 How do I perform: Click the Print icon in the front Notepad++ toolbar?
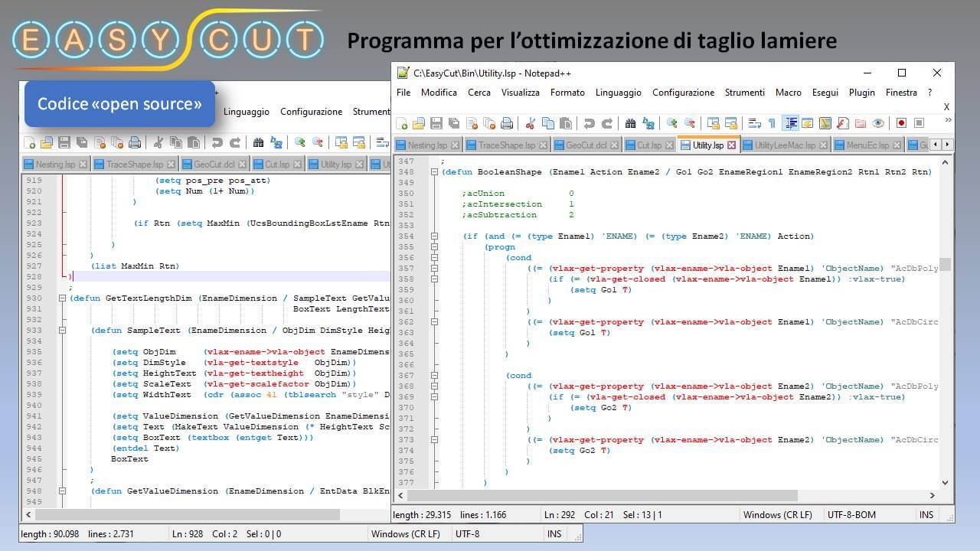pyautogui.click(x=507, y=123)
